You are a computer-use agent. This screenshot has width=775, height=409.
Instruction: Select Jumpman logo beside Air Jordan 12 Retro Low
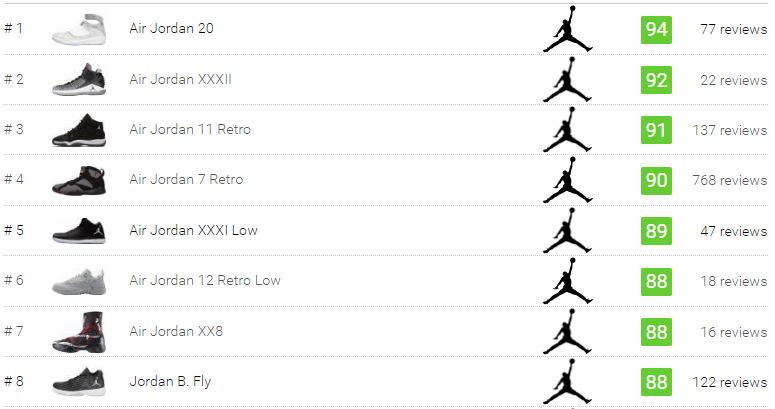tap(567, 281)
